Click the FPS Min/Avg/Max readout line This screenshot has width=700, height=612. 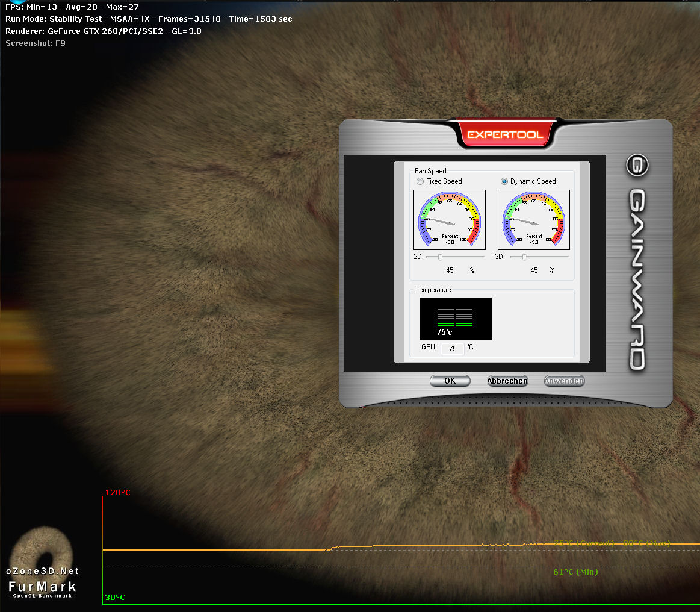coord(72,7)
